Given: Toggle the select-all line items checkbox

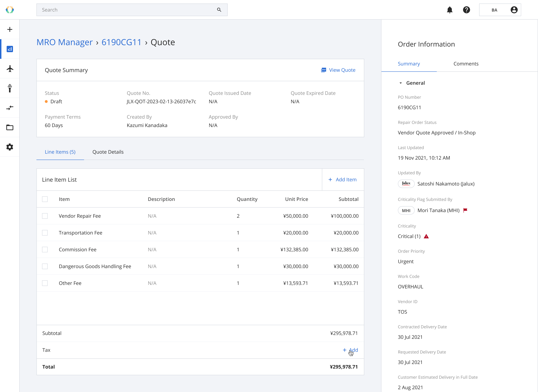Looking at the screenshot, I should coord(45,199).
